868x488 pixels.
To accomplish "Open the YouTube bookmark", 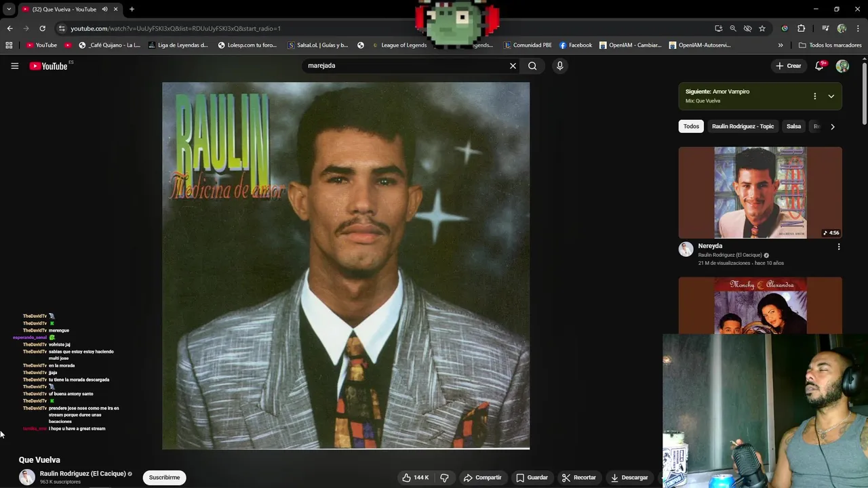I will (x=42, y=45).
